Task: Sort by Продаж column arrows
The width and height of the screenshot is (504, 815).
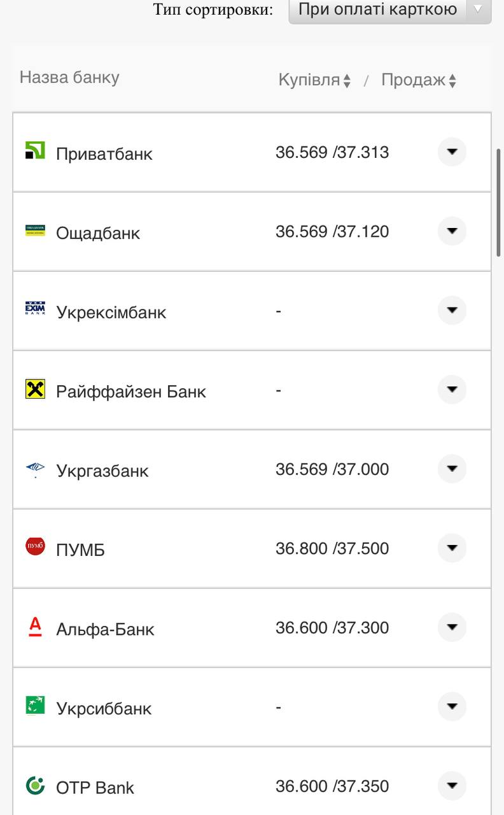Action: pos(452,81)
